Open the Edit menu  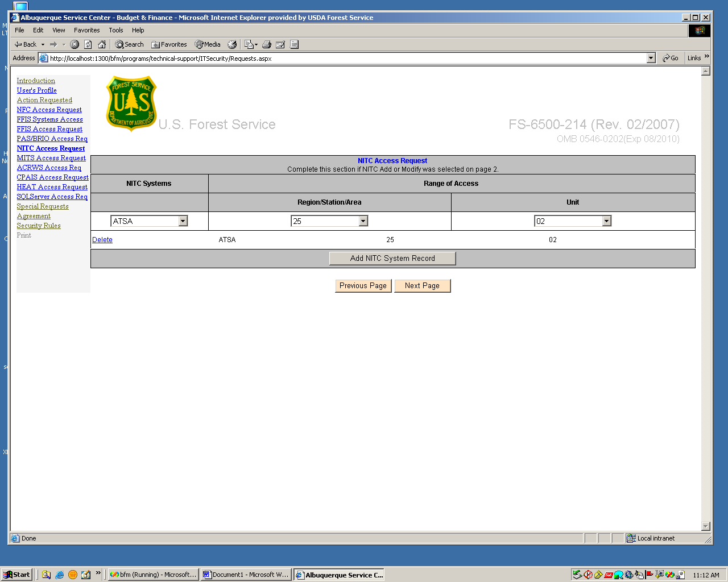click(38, 30)
